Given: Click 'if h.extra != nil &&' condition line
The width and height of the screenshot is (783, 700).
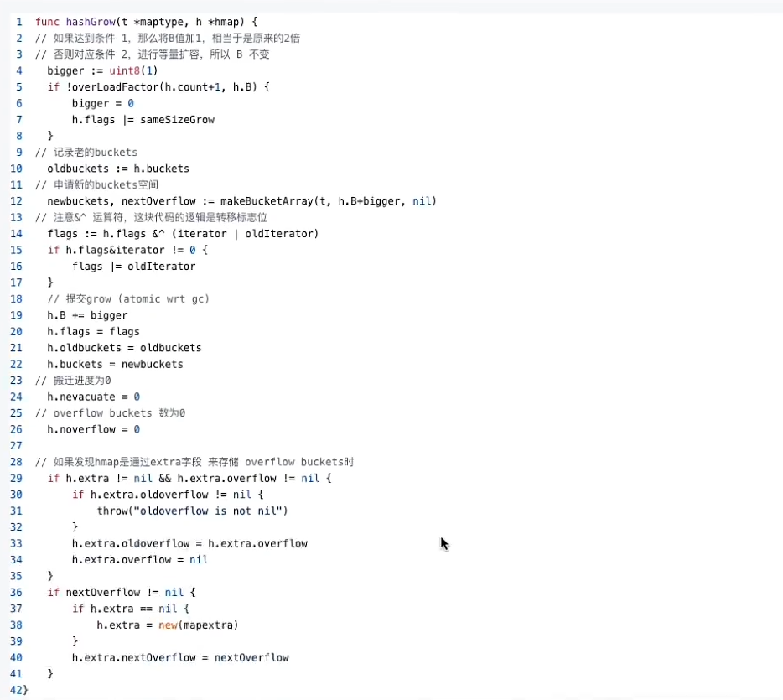Looking at the screenshot, I should click(189, 479).
